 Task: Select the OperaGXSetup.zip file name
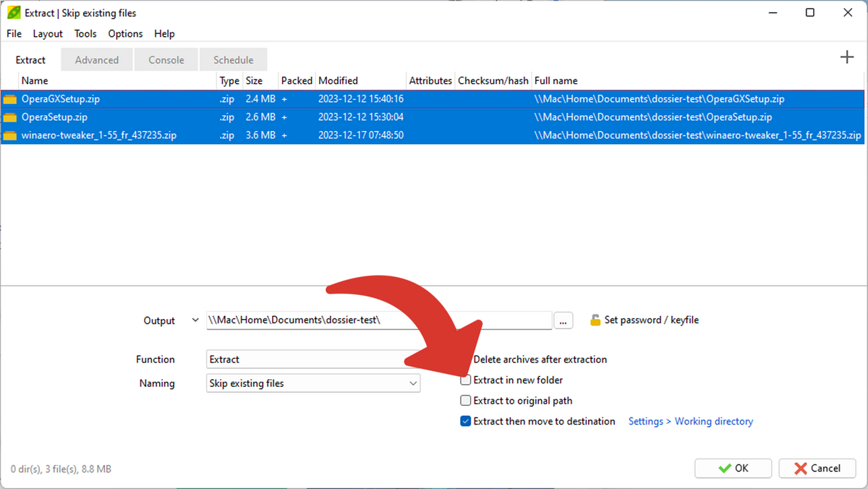coord(61,99)
